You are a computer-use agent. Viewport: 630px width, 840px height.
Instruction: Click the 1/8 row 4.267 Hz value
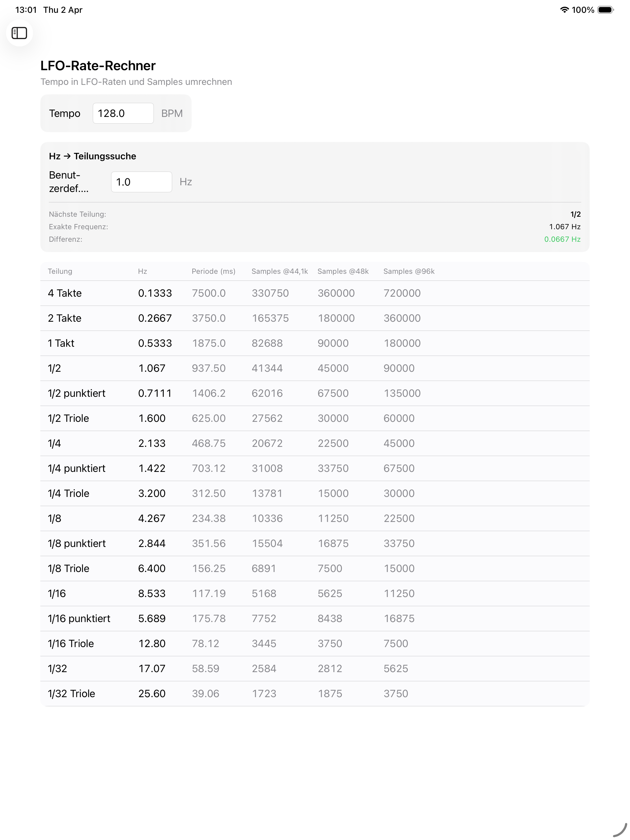point(151,518)
